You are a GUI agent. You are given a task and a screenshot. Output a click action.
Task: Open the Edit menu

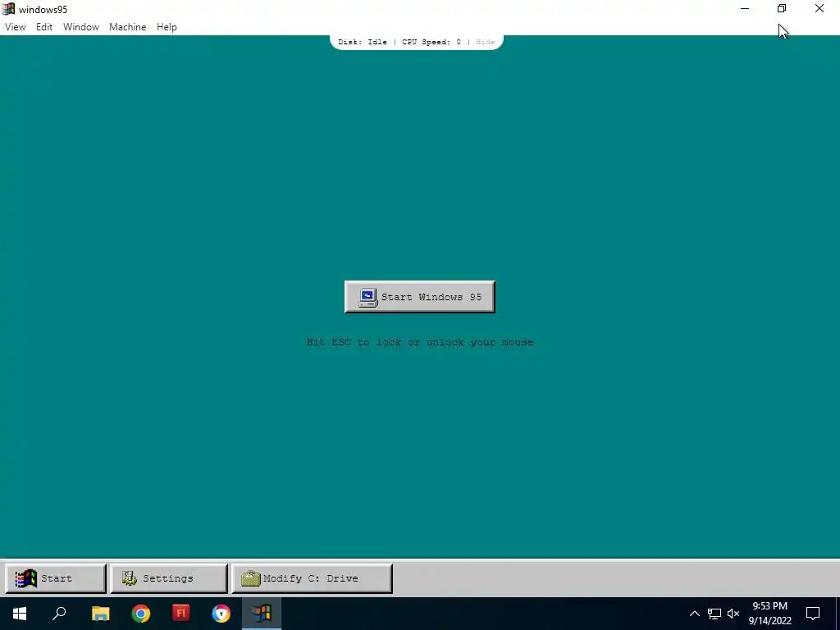pos(44,27)
